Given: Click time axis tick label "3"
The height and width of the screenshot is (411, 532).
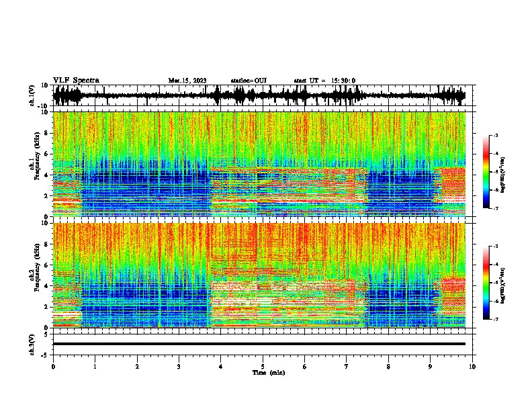Looking at the screenshot, I should [x=179, y=367].
